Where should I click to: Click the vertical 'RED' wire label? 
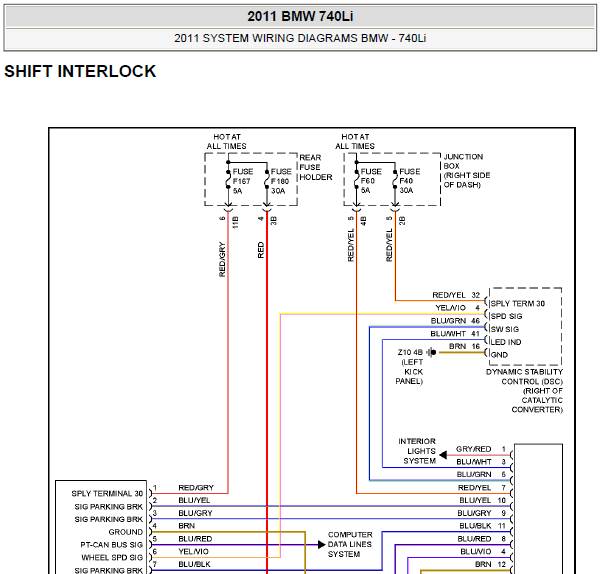[x=261, y=250]
